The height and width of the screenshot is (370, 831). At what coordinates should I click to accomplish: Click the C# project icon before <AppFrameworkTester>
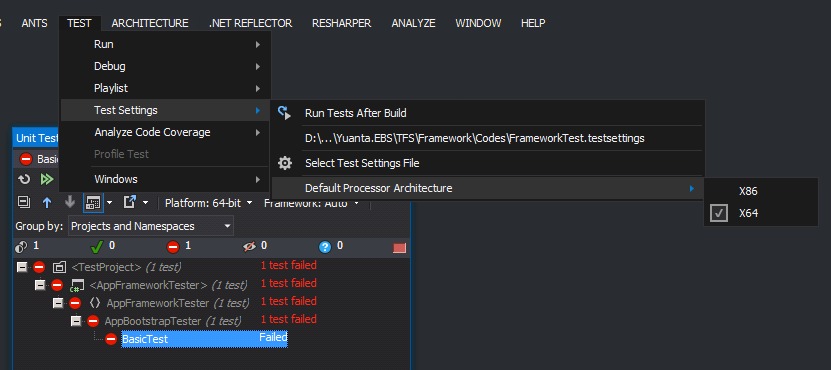77,286
